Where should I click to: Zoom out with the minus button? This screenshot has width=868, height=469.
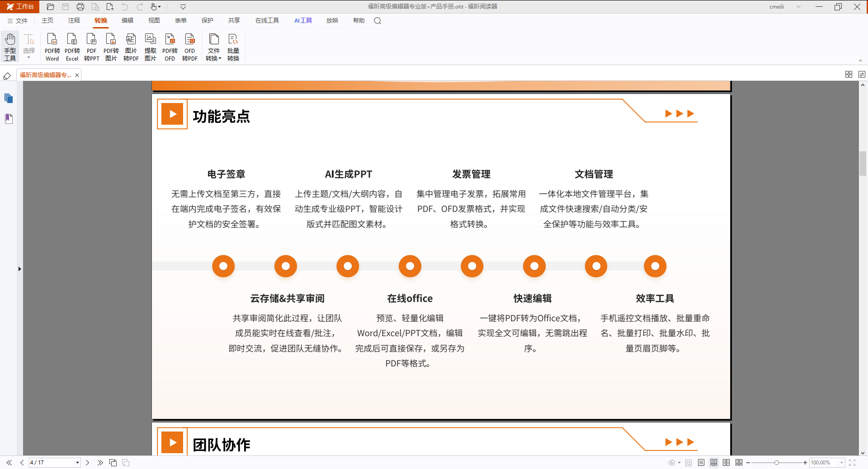click(x=748, y=463)
